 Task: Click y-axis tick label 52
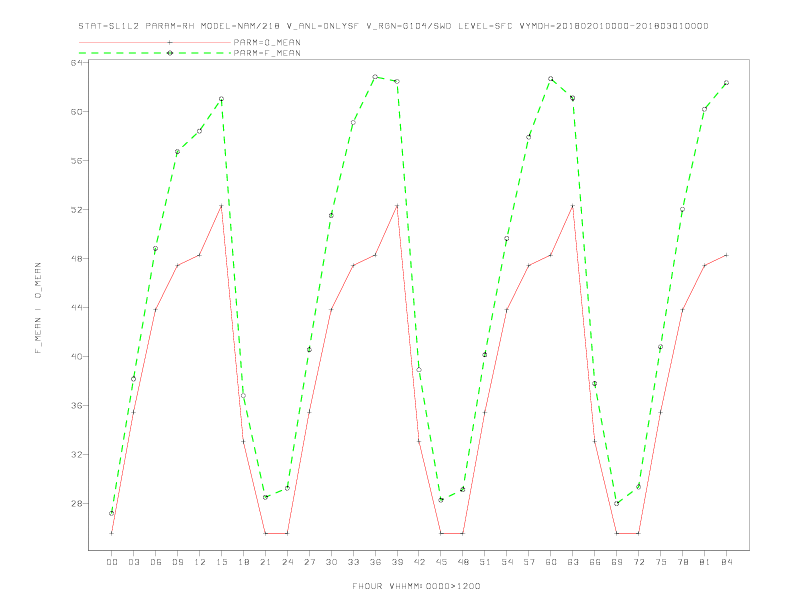coord(76,210)
